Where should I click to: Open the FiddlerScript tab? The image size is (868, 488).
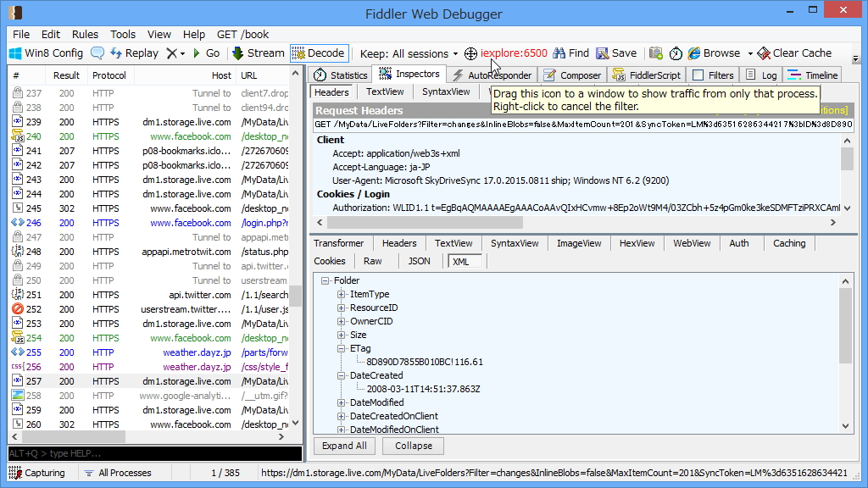click(x=647, y=75)
